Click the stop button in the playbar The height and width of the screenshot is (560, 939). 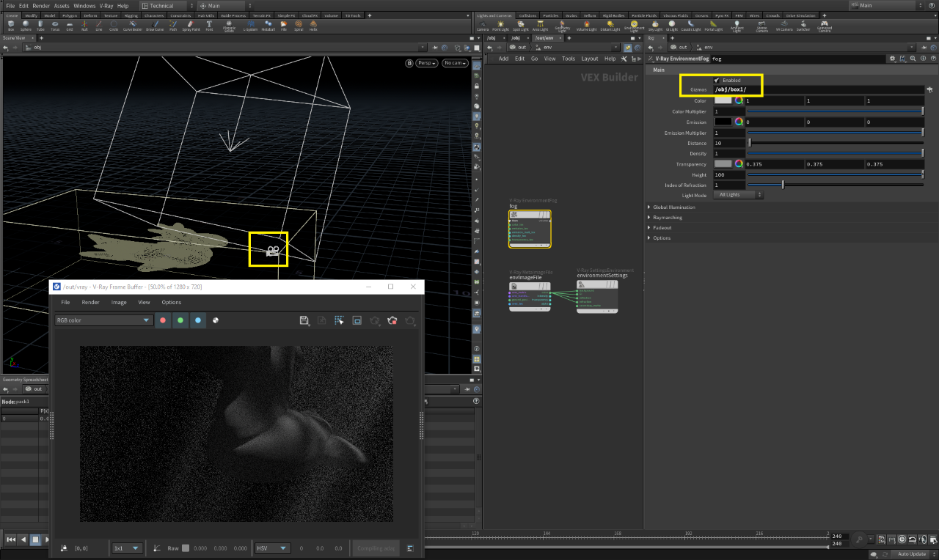click(x=34, y=539)
